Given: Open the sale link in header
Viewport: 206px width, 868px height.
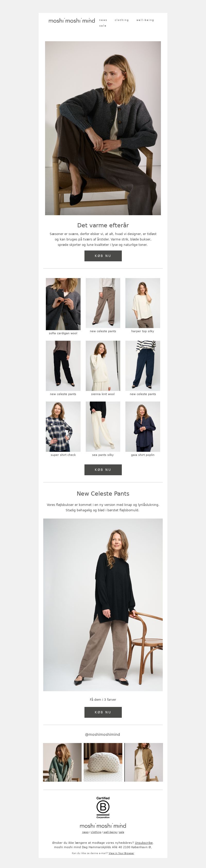Looking at the screenshot, I should pos(103,26).
